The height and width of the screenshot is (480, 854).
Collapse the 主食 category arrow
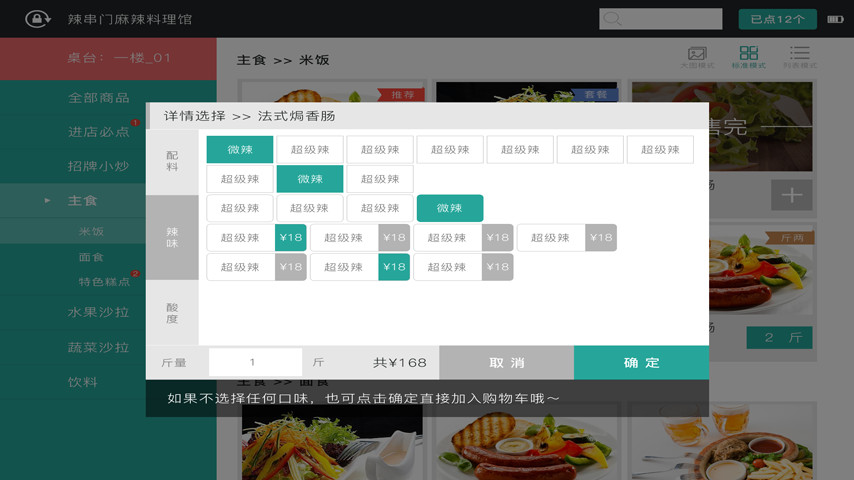47,200
